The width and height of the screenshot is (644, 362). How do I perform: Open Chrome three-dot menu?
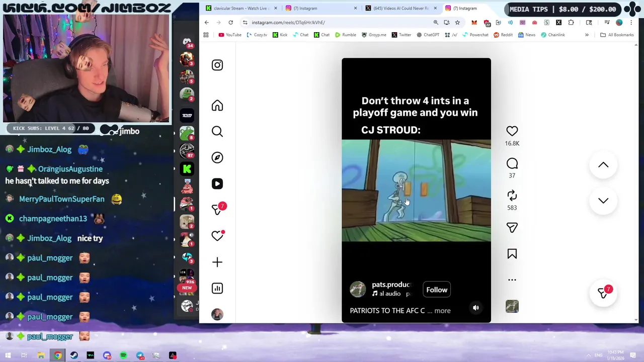coord(631,22)
